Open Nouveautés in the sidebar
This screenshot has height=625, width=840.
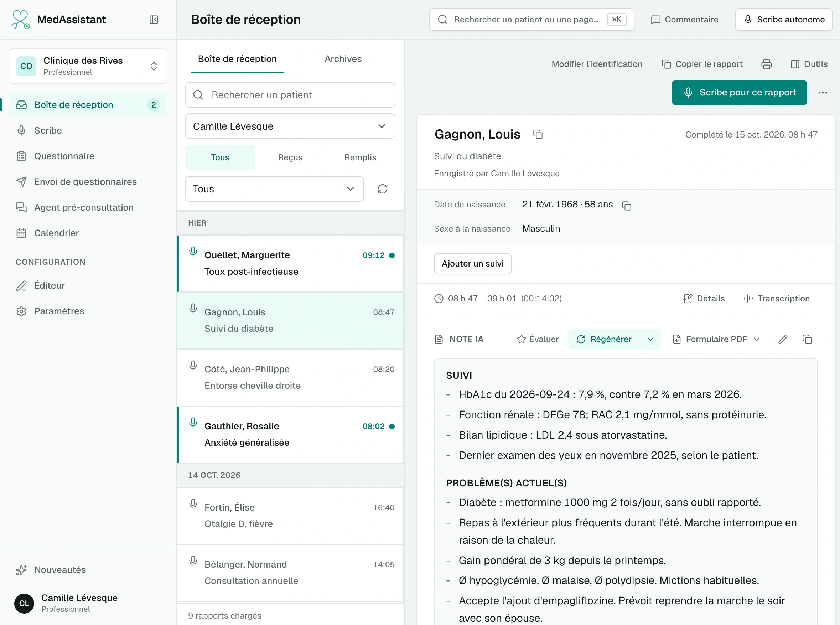(88, 570)
